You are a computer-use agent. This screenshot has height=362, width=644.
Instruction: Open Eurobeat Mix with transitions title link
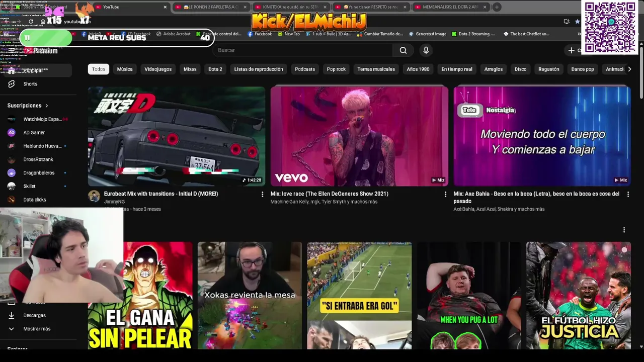161,194
